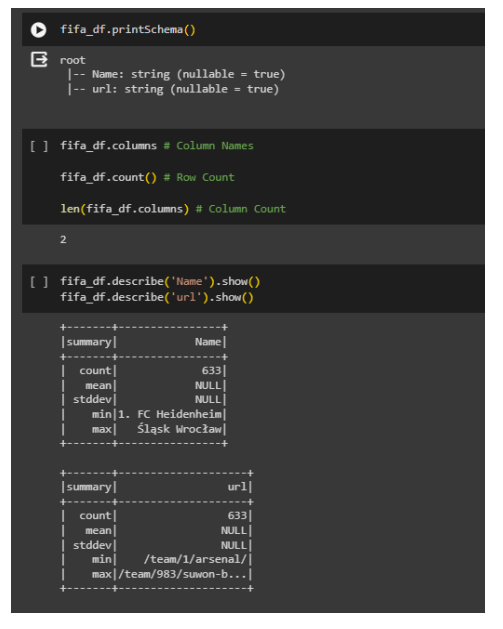Image resolution: width=503 pixels, height=629 pixels.
Task: Click run brackets of describe cell
Action: pos(39,282)
